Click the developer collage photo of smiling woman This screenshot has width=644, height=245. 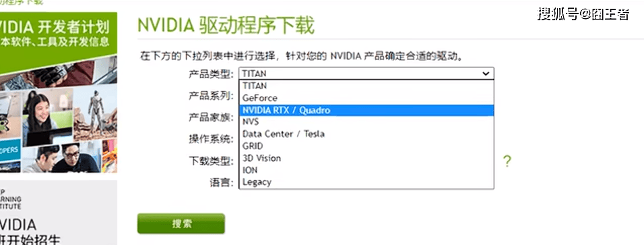pyautogui.click(x=41, y=116)
